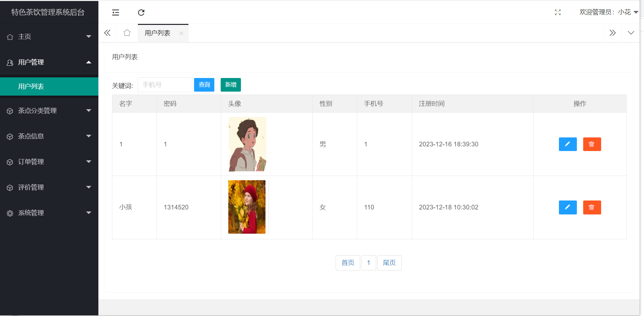
Task: Expand the 茶点分类管理 sidebar menu
Action: click(x=49, y=111)
